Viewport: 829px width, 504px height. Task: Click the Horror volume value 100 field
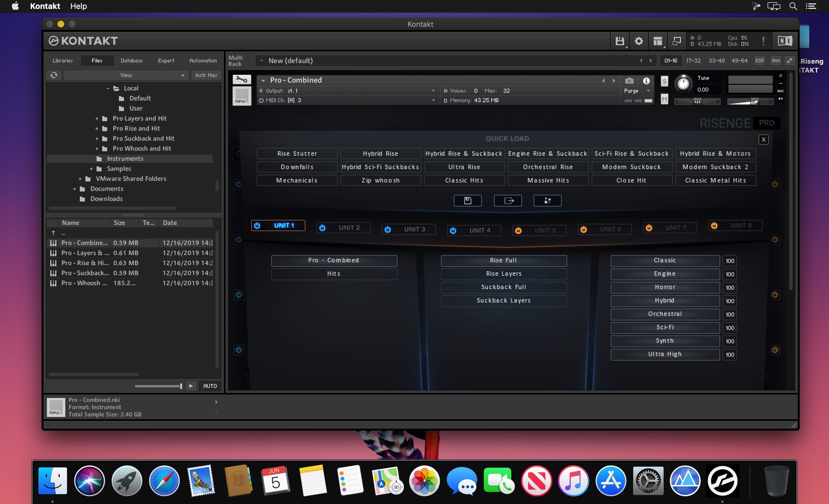pyautogui.click(x=730, y=288)
